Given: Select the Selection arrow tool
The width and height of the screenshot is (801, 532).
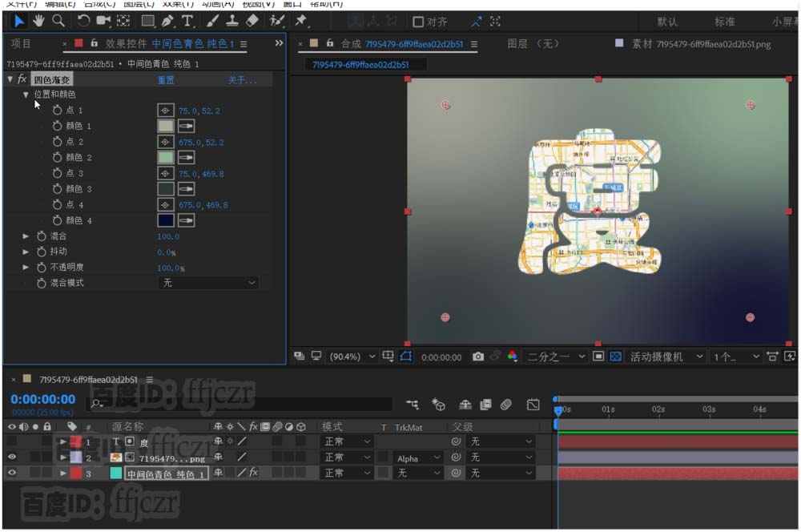Looking at the screenshot, I should [x=19, y=22].
